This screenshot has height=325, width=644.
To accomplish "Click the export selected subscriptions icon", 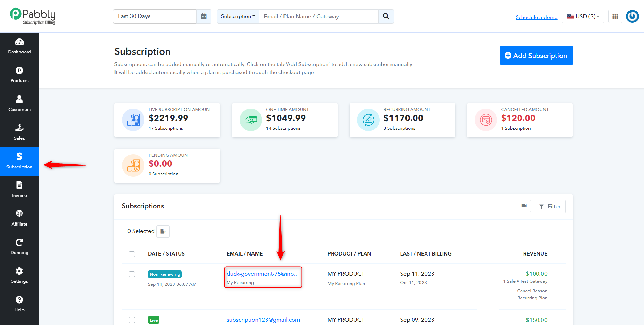I will (163, 231).
